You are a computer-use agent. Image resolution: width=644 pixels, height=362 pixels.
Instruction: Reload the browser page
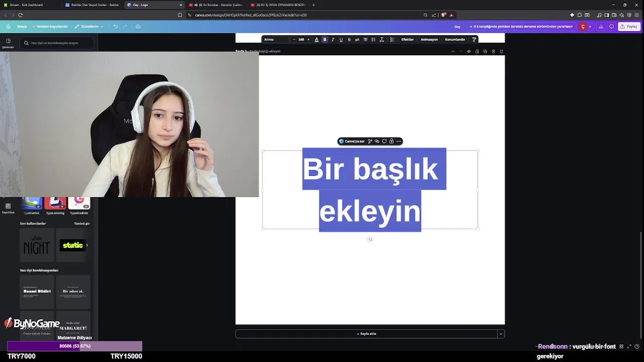[x=20, y=15]
